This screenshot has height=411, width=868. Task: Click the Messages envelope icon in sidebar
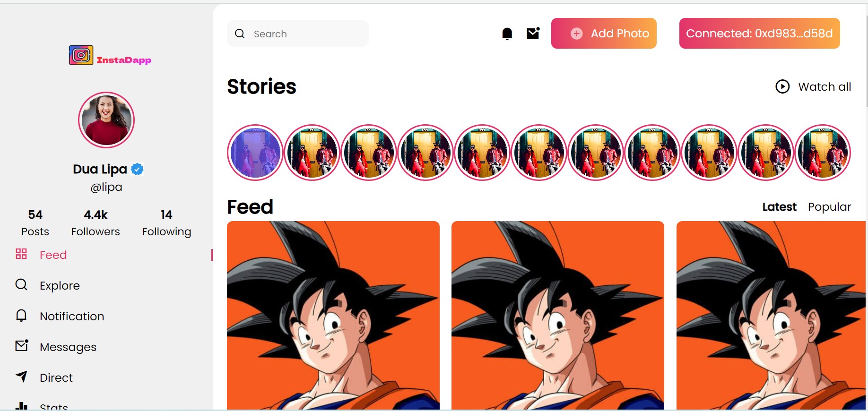pos(22,346)
